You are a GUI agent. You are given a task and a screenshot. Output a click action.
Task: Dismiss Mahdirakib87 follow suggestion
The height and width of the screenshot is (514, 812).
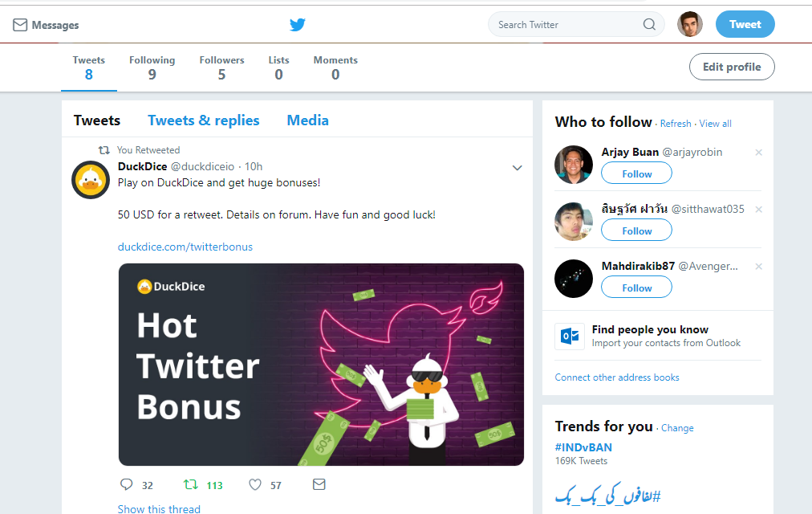coord(758,267)
